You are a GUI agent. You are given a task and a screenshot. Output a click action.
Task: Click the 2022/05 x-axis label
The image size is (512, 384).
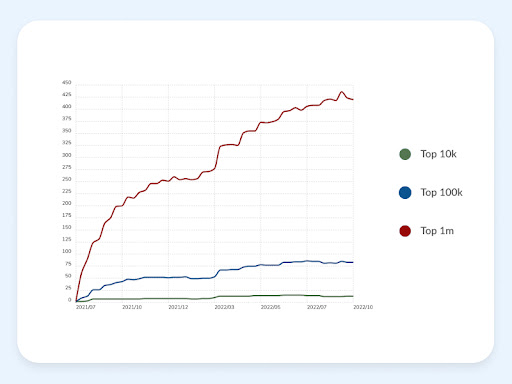[270, 307]
